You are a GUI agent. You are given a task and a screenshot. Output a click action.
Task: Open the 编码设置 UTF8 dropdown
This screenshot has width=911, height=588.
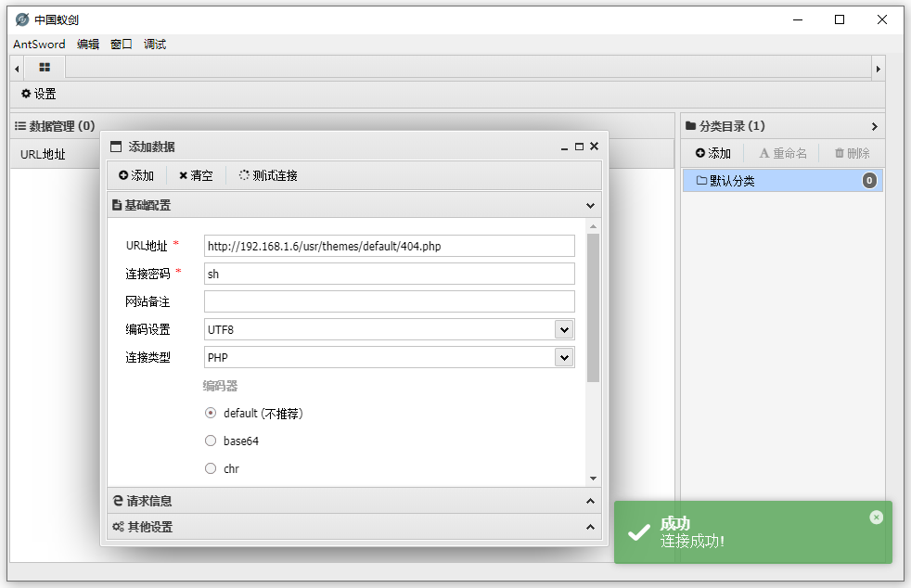(563, 329)
